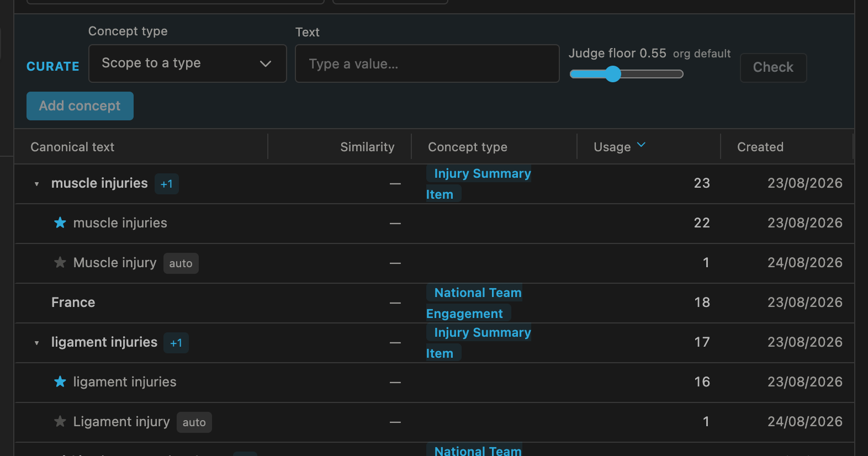Click the auto tag on Muscle injury

181,263
